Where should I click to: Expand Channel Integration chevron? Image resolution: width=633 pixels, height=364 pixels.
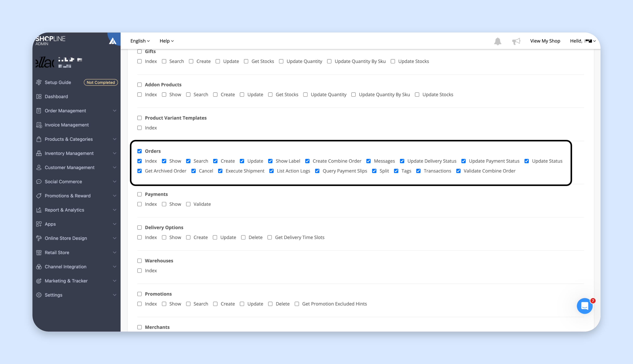point(115,267)
